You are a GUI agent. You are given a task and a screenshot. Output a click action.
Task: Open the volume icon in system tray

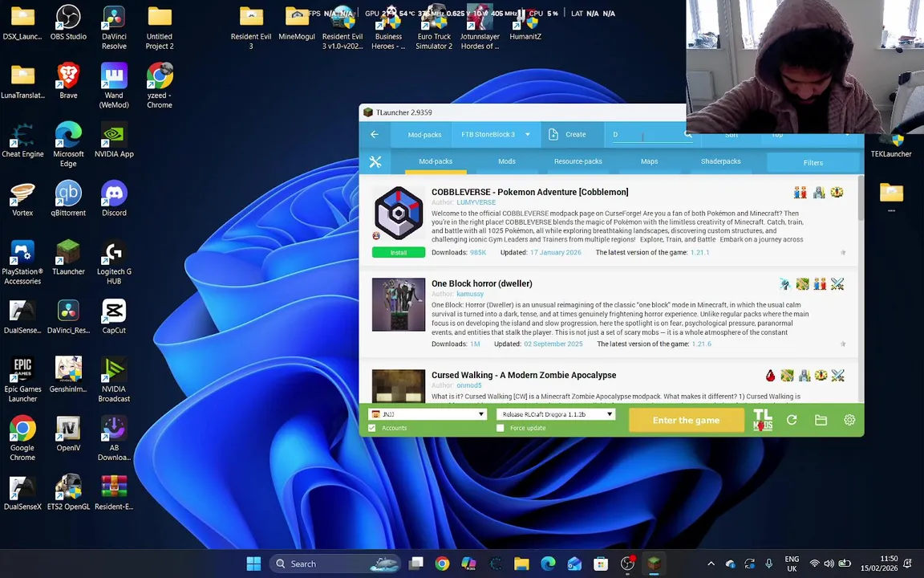(829, 564)
